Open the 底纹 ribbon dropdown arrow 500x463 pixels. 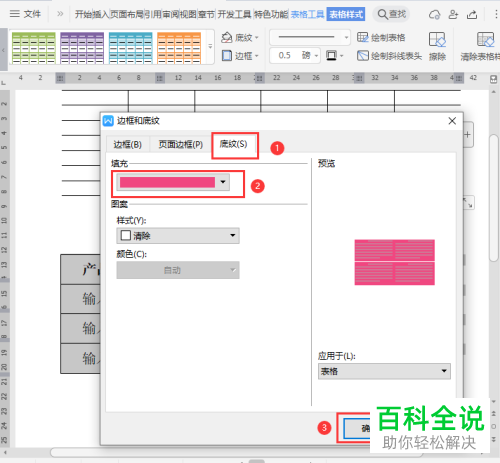click(x=257, y=38)
